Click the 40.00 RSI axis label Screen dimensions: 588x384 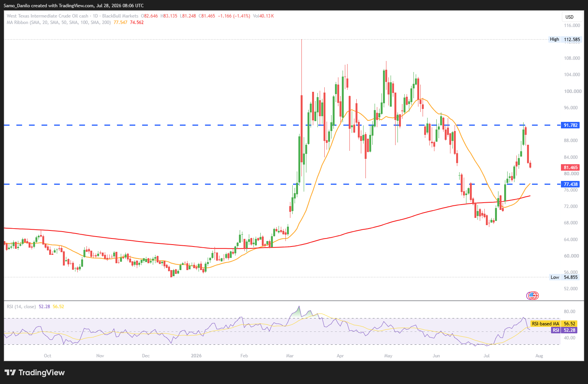tap(569, 338)
